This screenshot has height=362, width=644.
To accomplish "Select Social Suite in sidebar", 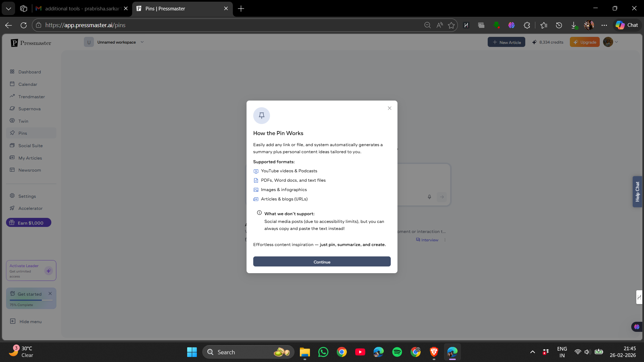I will 30,146.
